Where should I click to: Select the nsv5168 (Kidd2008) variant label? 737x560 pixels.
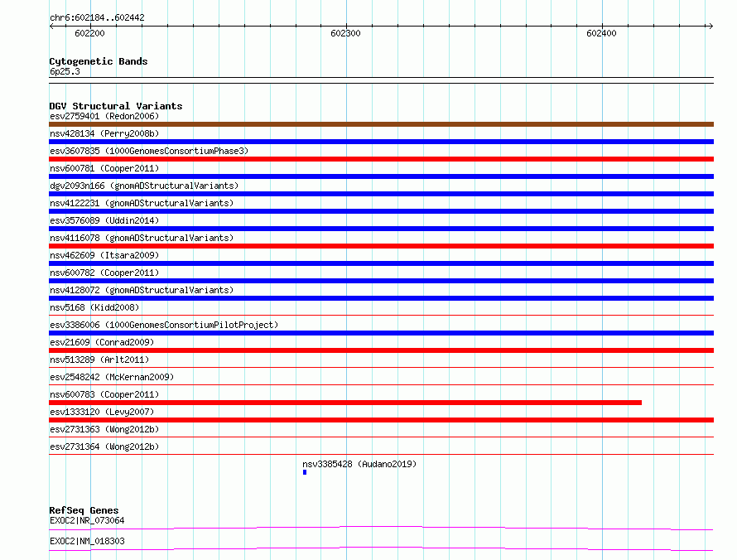coord(94,307)
